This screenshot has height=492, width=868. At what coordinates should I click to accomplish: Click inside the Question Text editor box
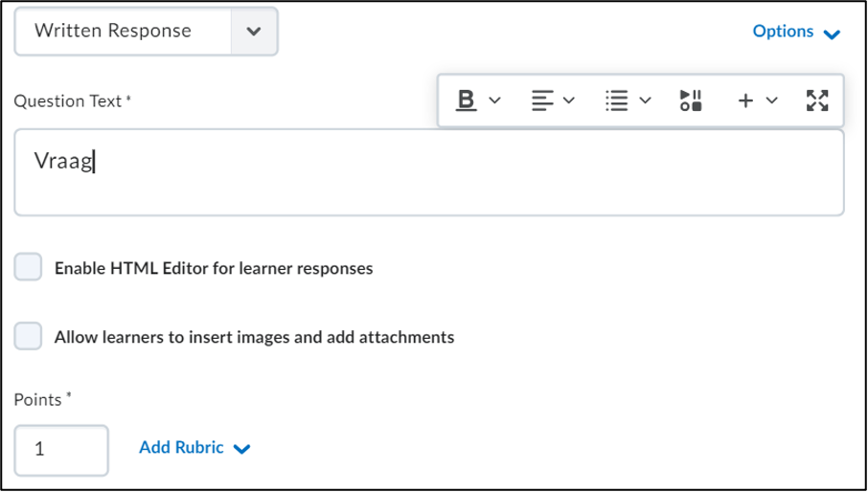tap(429, 172)
